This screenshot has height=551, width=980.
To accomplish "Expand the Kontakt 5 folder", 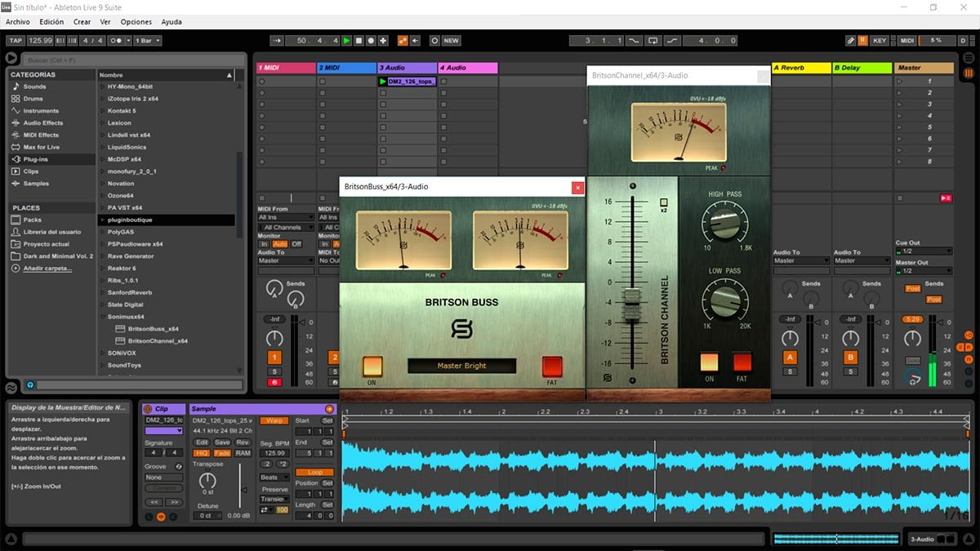I will (103, 111).
